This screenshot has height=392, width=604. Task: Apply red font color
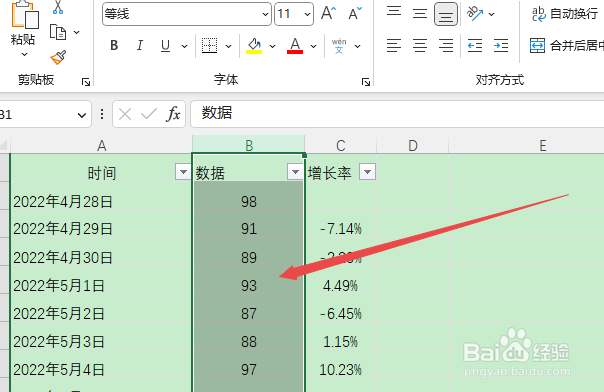coord(295,45)
